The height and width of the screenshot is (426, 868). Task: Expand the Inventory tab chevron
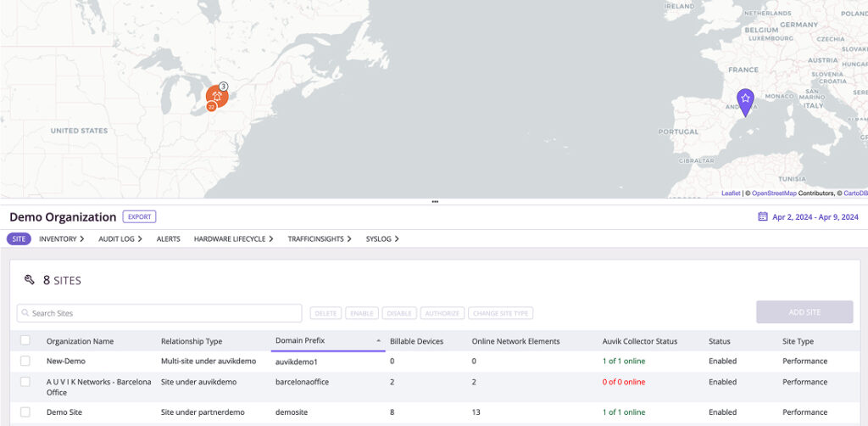tap(82, 238)
